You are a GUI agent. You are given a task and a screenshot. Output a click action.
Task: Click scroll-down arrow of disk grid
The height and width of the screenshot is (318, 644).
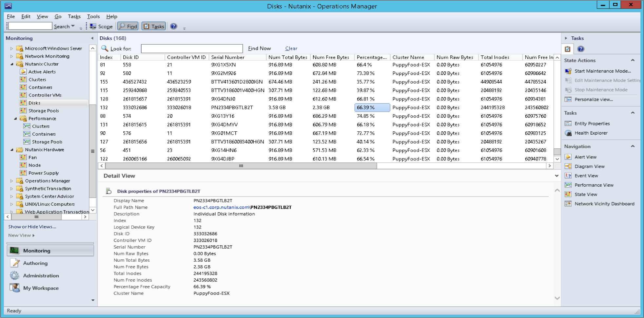click(557, 159)
